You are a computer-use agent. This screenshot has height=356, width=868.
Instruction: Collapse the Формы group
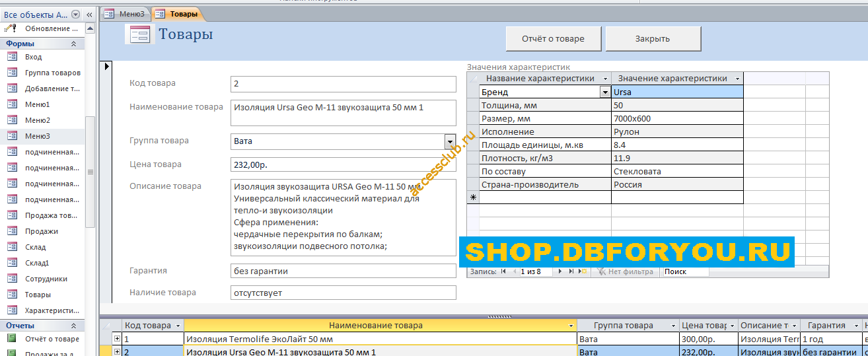tap(73, 44)
